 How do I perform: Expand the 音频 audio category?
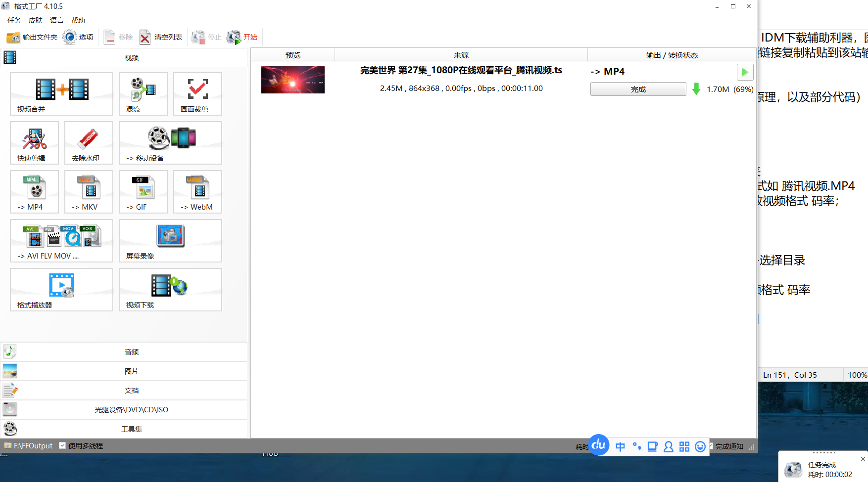point(131,352)
